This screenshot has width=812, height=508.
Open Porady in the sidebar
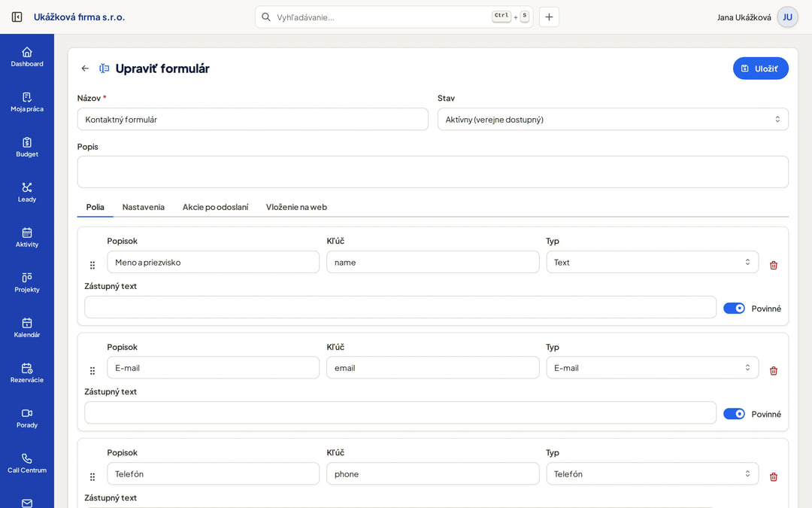tap(27, 418)
